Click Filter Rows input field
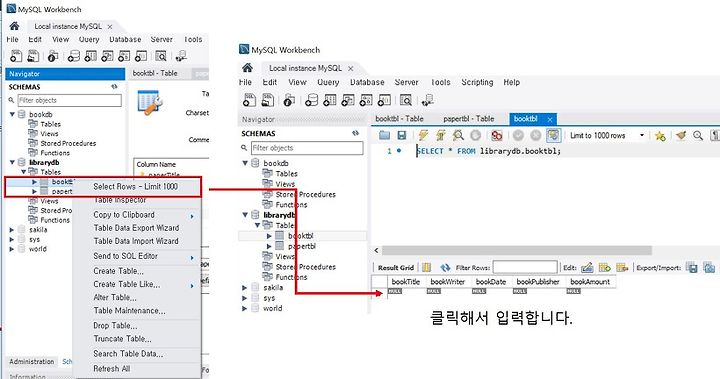This screenshot has width=720, height=379. click(x=525, y=267)
